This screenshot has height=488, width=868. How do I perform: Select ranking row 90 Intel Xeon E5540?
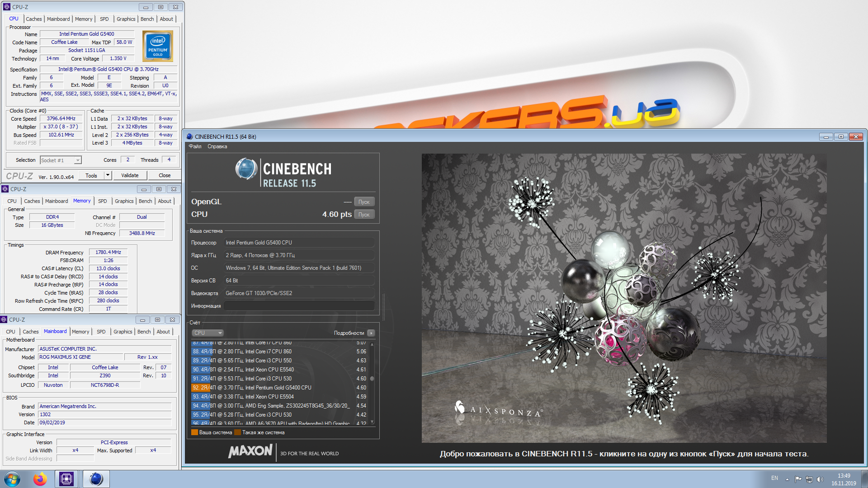pyautogui.click(x=279, y=370)
